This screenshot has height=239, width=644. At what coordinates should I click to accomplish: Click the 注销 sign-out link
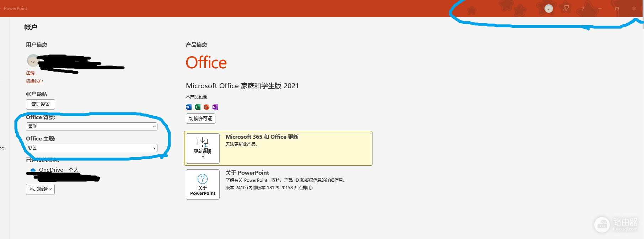pyautogui.click(x=30, y=73)
